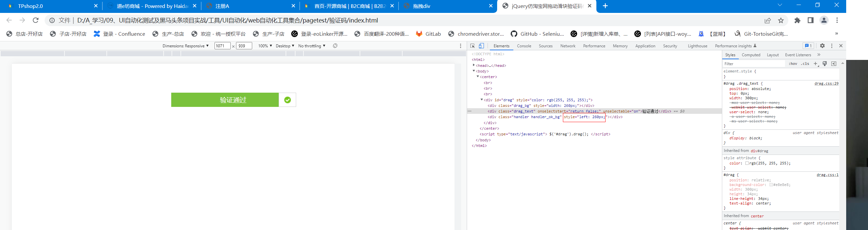Image resolution: width=868 pixels, height=230 pixels.
Task: Click the site information icon in address bar
Action: pyautogui.click(x=52, y=20)
